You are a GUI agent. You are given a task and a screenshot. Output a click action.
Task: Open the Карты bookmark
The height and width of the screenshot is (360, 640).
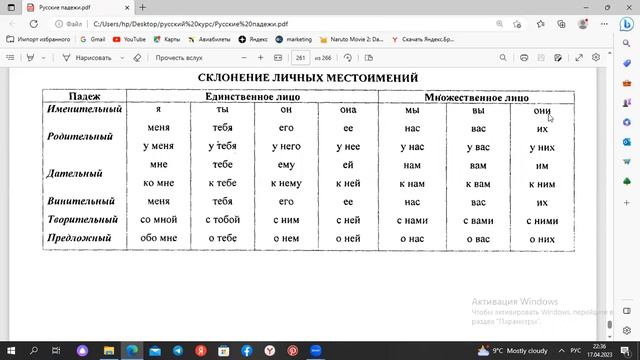pyautogui.click(x=167, y=40)
